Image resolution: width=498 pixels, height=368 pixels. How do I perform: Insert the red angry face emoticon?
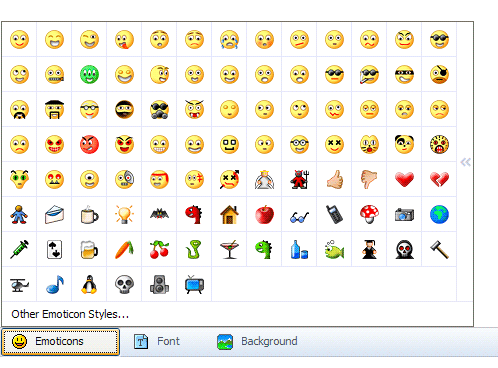click(89, 144)
